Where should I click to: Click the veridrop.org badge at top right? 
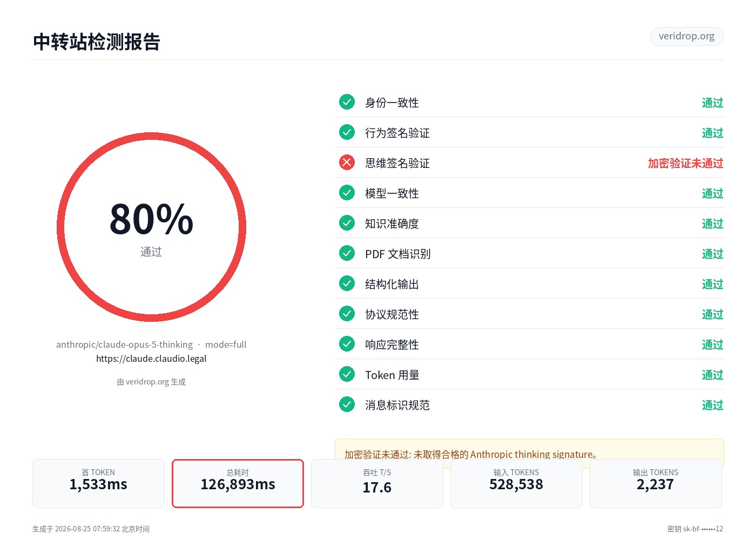(686, 36)
